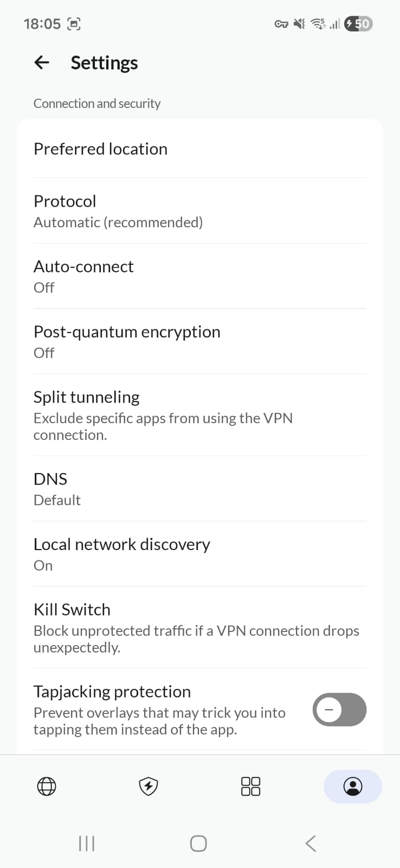Toggle the Tapjacking protection switch
Screen dimensions: 400x868
tap(339, 710)
